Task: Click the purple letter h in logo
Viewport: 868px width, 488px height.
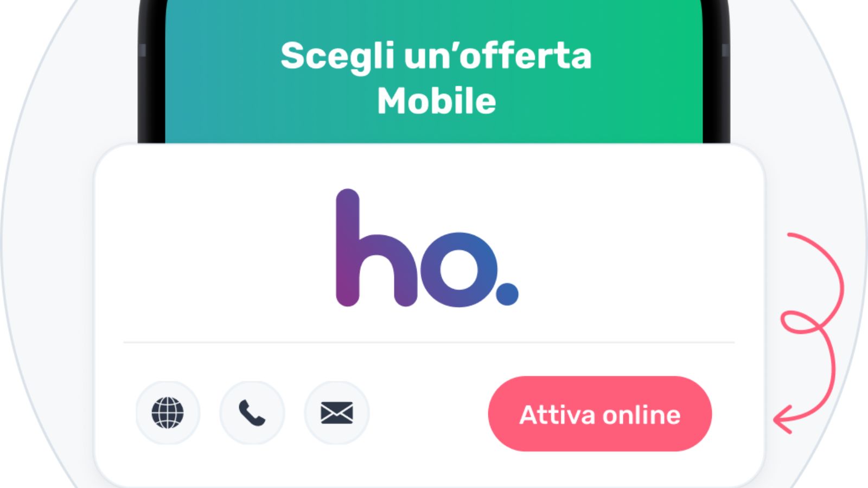Action: (376, 248)
